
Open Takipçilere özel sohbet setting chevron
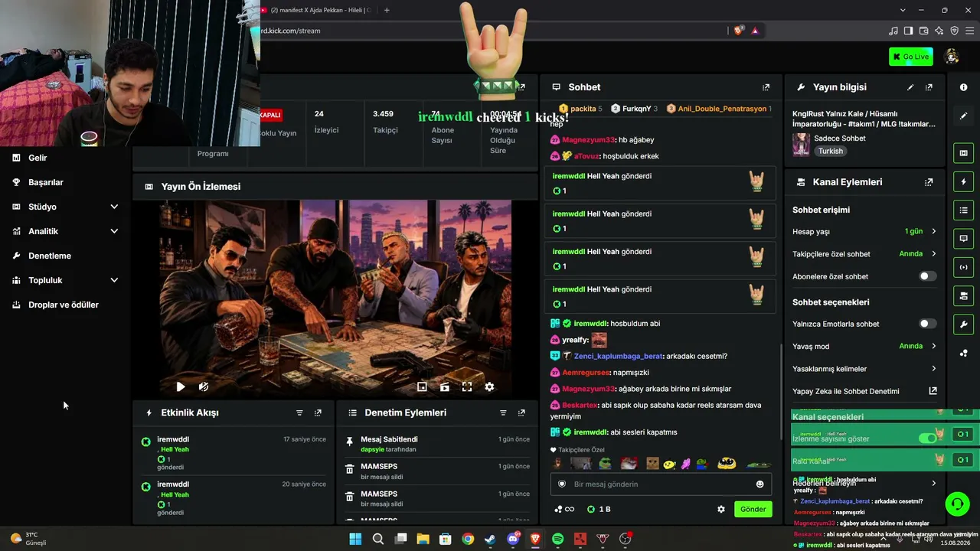(x=933, y=253)
